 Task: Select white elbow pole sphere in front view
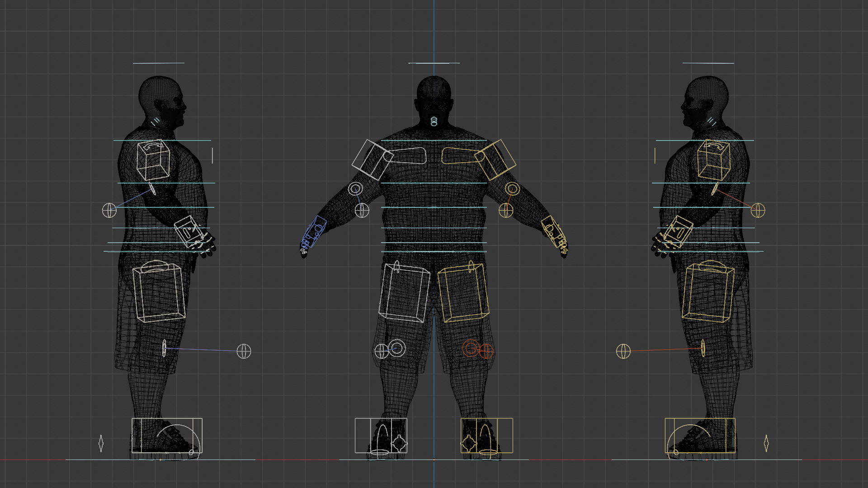pos(362,210)
